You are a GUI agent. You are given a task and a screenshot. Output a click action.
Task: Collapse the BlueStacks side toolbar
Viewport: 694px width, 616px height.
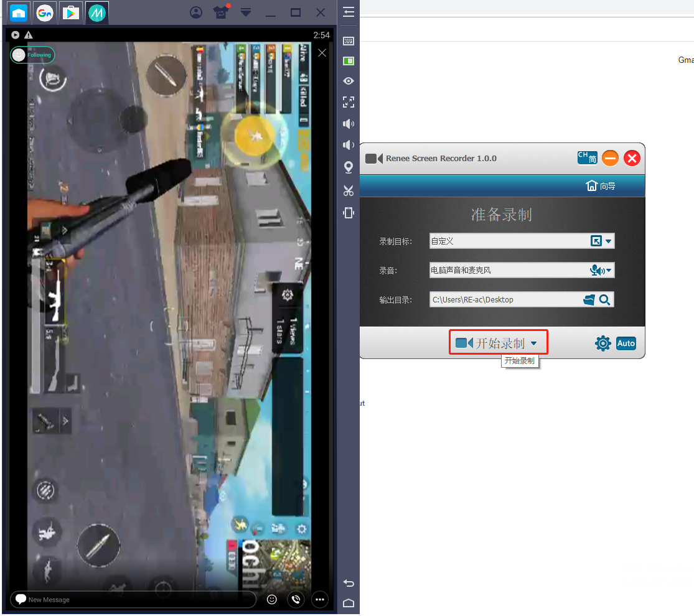click(349, 12)
